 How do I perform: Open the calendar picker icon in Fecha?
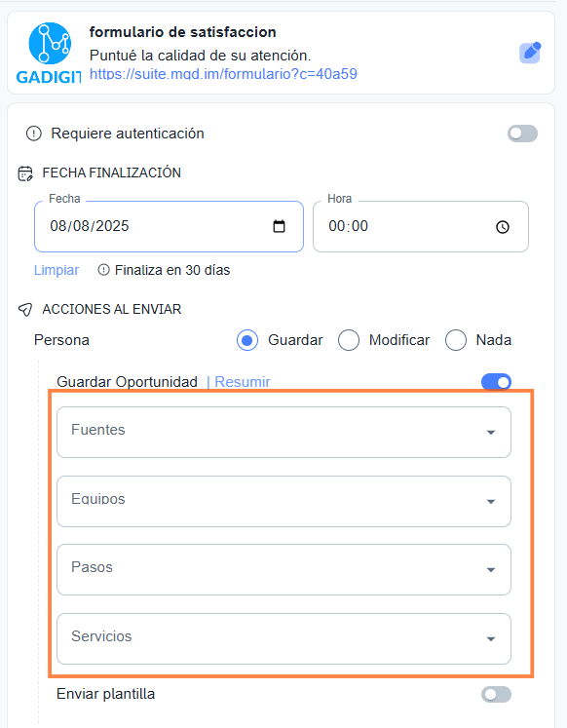[279, 226]
